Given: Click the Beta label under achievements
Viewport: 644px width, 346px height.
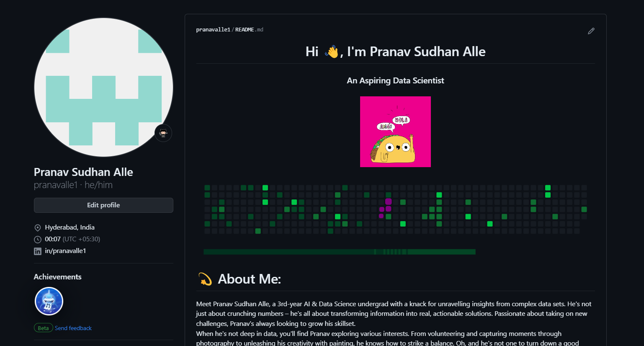Looking at the screenshot, I should (x=43, y=328).
